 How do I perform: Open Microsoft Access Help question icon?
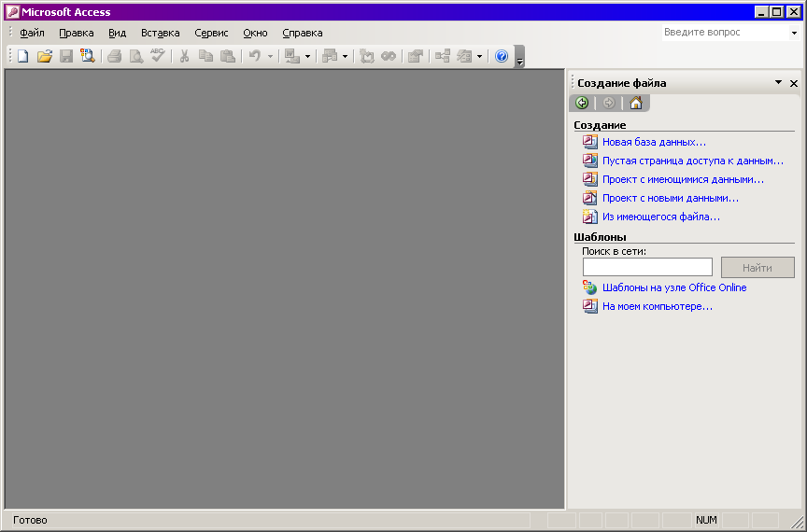point(502,56)
